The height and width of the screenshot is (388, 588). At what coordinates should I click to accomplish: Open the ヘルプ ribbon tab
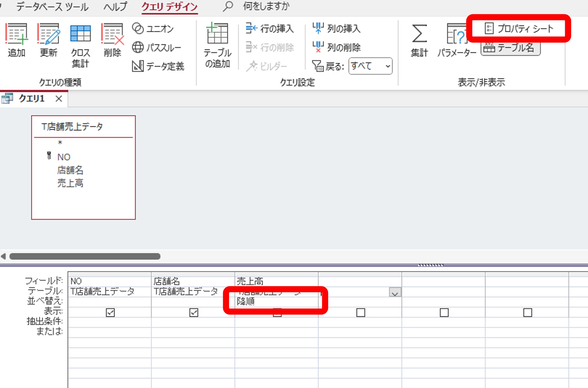[115, 7]
